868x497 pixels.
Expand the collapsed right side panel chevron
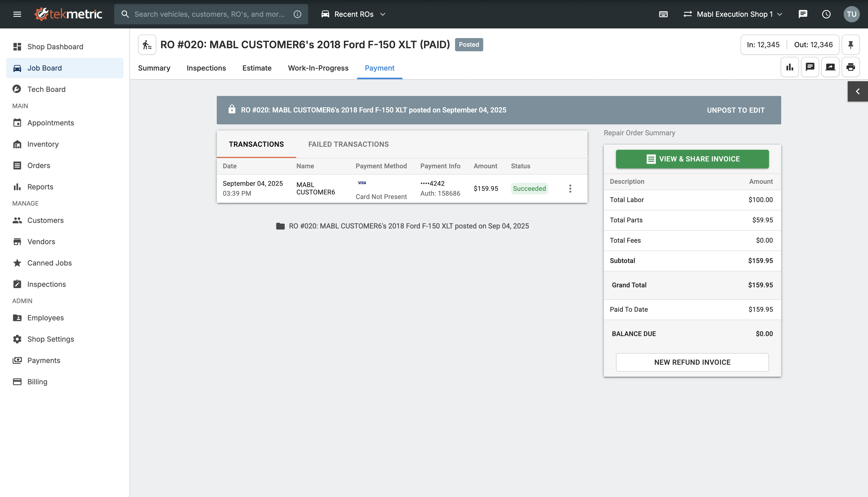pyautogui.click(x=857, y=91)
